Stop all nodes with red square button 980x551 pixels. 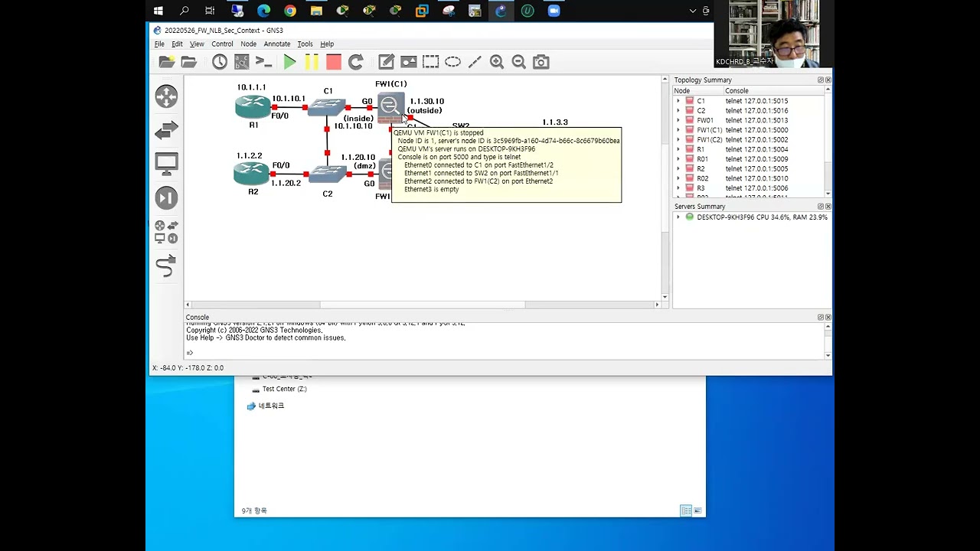[333, 62]
